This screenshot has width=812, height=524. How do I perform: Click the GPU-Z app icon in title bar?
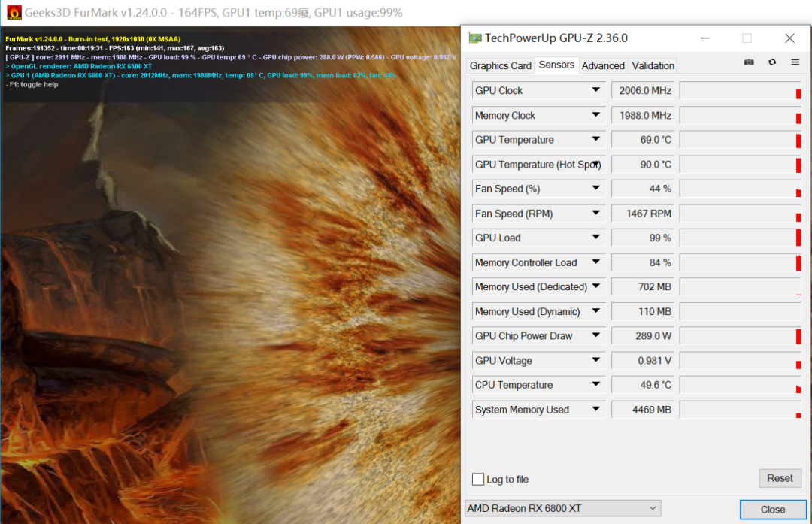coord(474,38)
